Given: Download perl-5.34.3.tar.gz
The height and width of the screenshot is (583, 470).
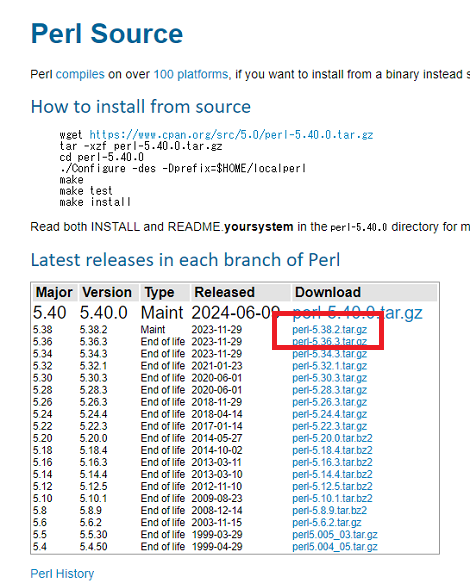Looking at the screenshot, I should pos(329,354).
